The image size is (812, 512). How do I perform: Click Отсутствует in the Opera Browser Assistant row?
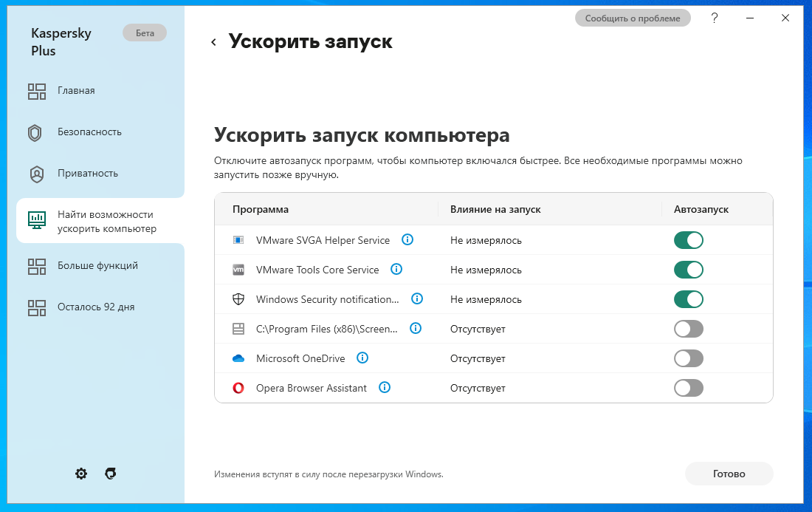[x=478, y=388]
